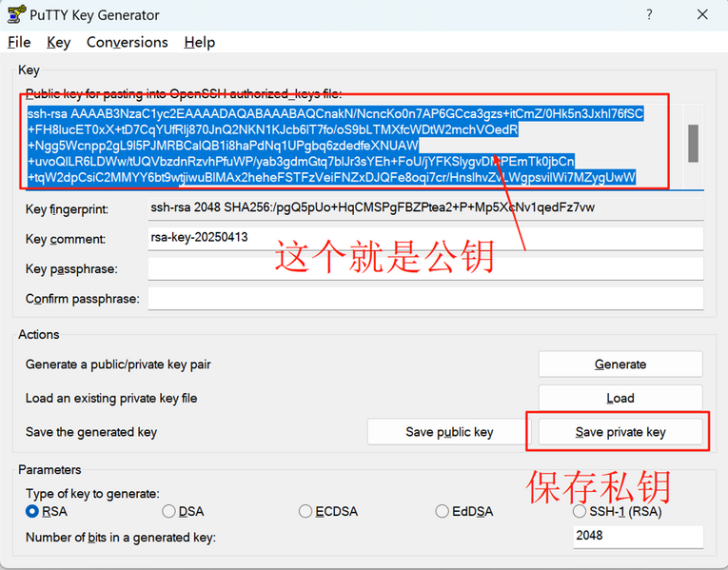Viewport: 728px width, 570px height.
Task: Open the Conversions menu
Action: (127, 42)
